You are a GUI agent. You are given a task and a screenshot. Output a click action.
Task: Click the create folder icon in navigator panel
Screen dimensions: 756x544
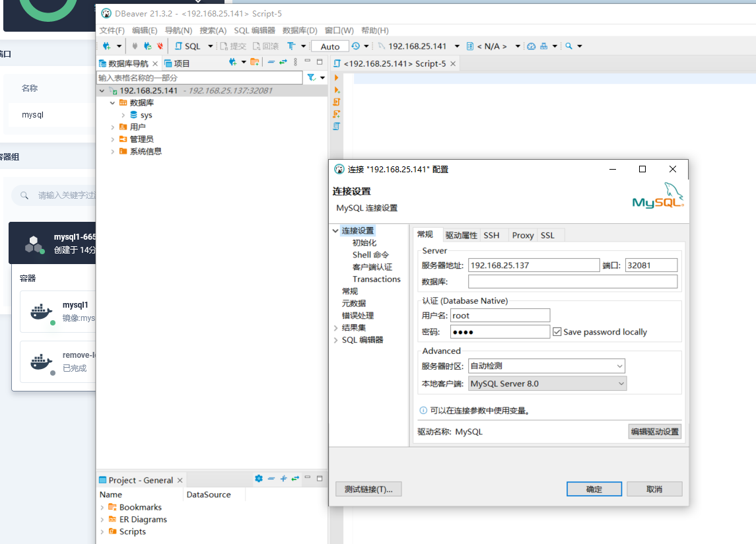click(255, 62)
